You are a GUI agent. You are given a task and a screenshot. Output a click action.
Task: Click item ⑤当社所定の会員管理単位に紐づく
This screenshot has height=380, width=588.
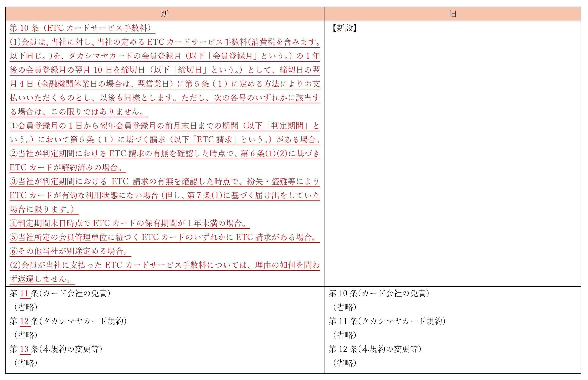(165, 237)
